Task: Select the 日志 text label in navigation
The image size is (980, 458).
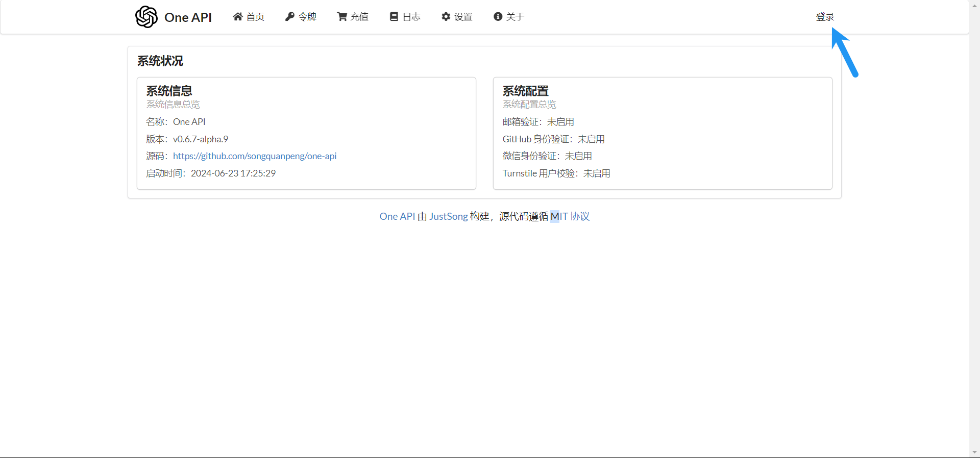Action: pyautogui.click(x=411, y=17)
